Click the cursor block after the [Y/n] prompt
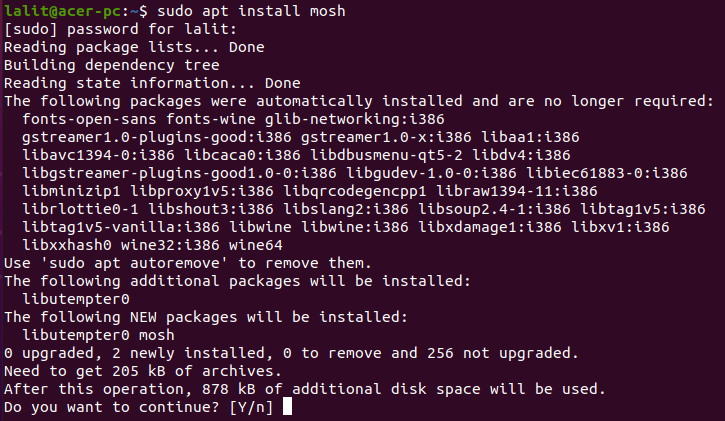This screenshot has width=725, height=421. [288, 408]
